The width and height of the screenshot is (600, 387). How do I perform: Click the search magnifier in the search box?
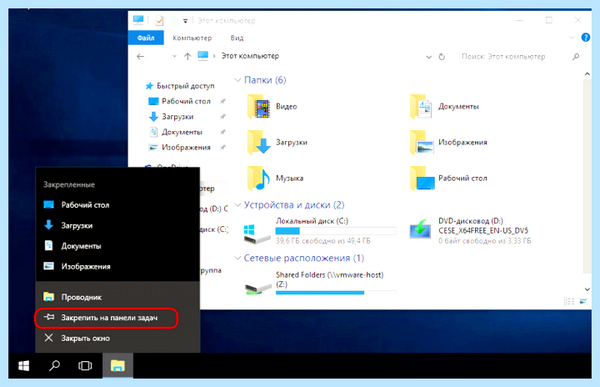[x=576, y=57]
